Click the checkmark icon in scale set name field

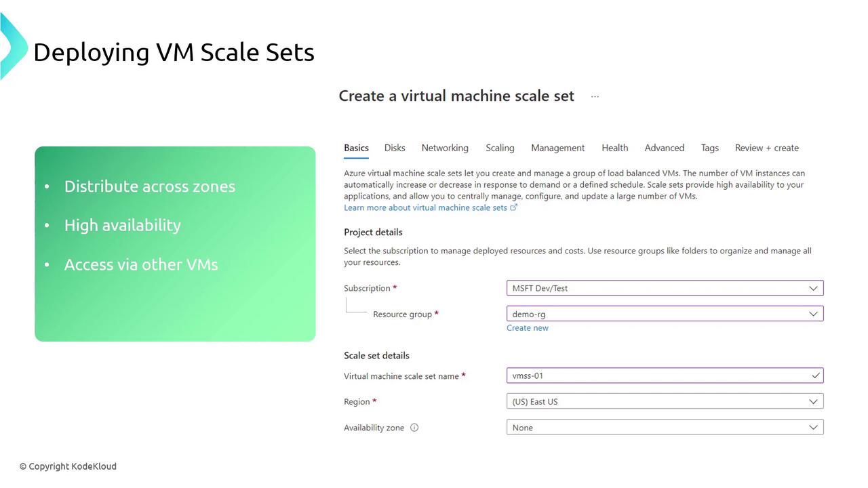point(815,375)
